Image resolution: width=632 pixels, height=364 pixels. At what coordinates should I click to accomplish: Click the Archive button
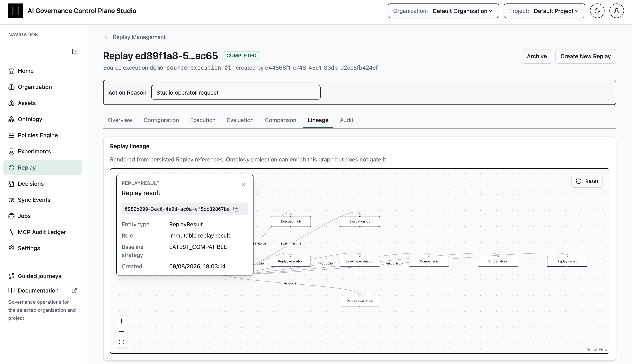[x=537, y=56]
